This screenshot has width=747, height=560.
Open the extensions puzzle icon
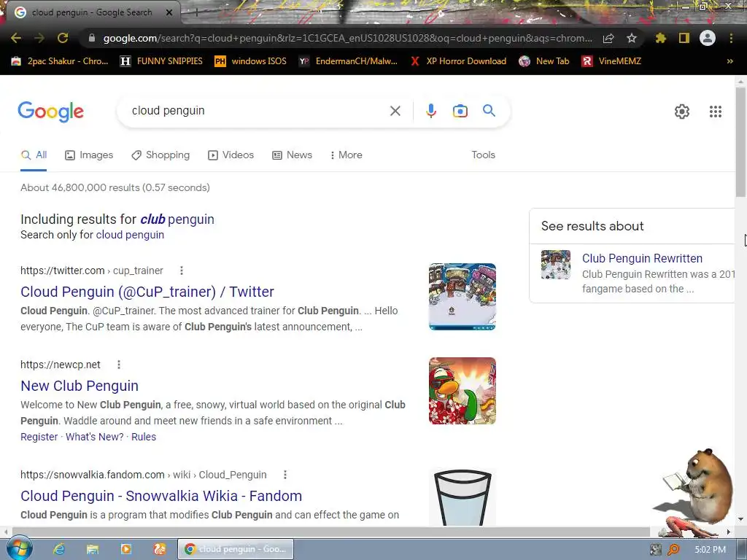[661, 38]
